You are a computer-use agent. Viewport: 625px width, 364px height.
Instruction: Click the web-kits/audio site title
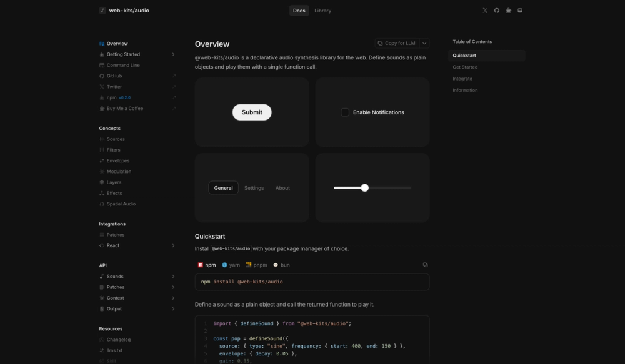coord(129,11)
